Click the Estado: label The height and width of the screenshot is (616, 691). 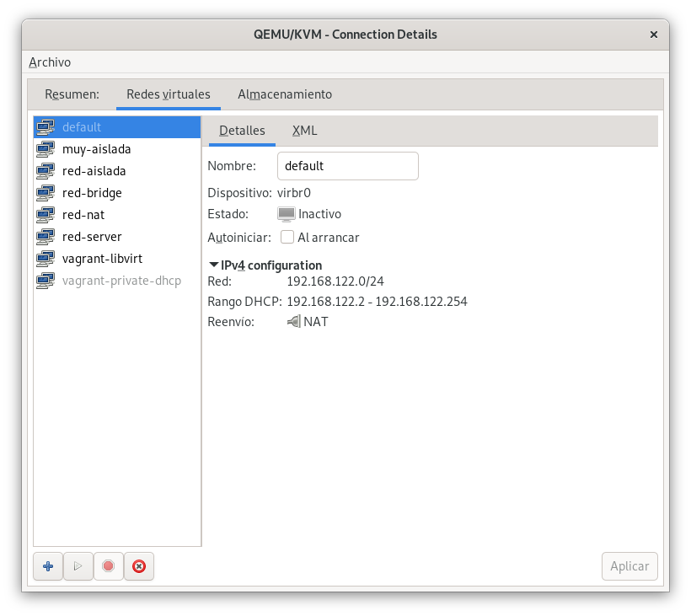[228, 214]
